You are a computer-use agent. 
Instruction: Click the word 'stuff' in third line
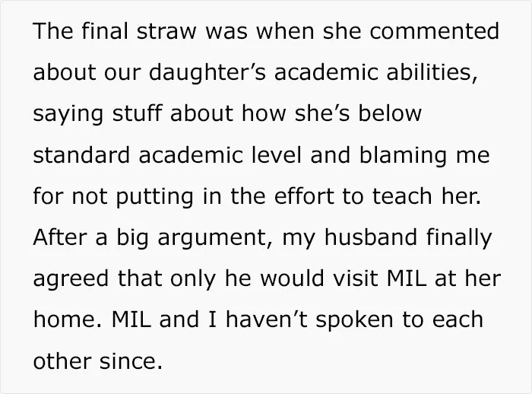137,113
